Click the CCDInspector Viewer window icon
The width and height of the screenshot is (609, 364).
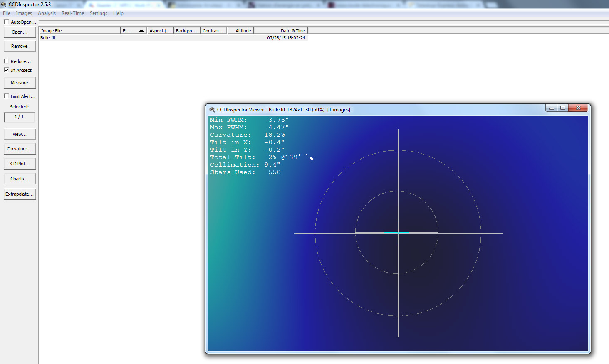[212, 110]
